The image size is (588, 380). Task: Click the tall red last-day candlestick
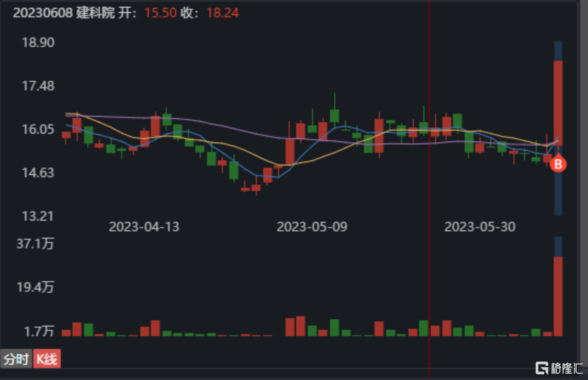(558, 103)
